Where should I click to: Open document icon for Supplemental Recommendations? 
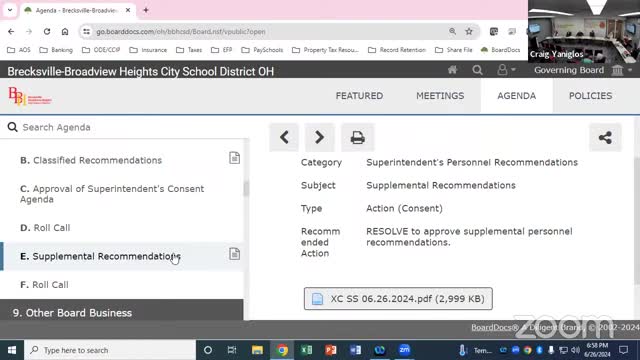[x=234, y=254]
